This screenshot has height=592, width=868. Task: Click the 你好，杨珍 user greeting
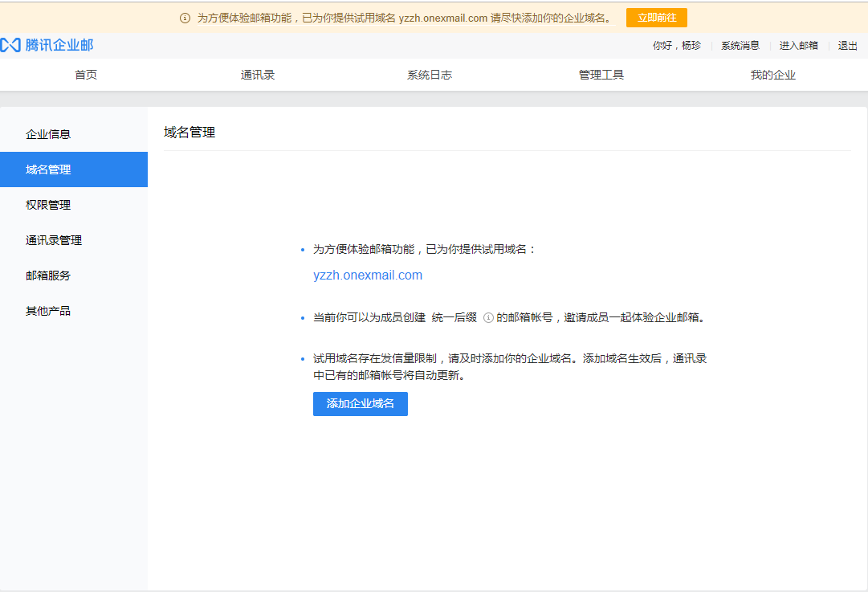click(x=676, y=46)
